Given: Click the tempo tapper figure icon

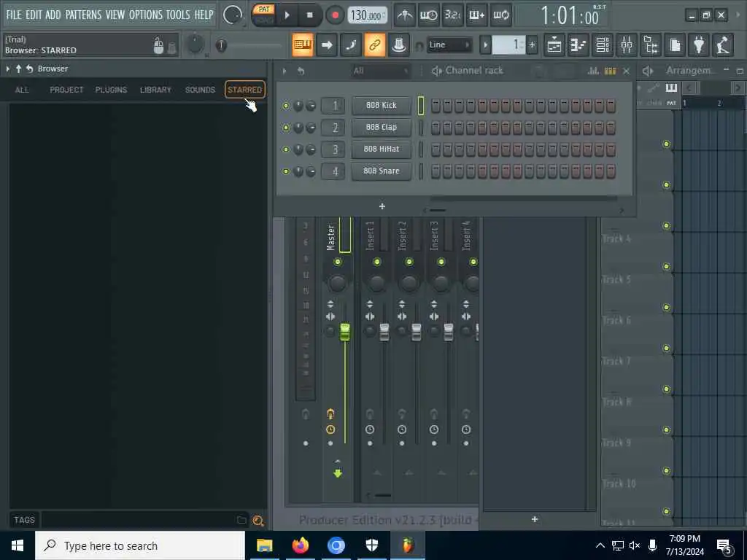Looking at the screenshot, I should tap(723, 45).
